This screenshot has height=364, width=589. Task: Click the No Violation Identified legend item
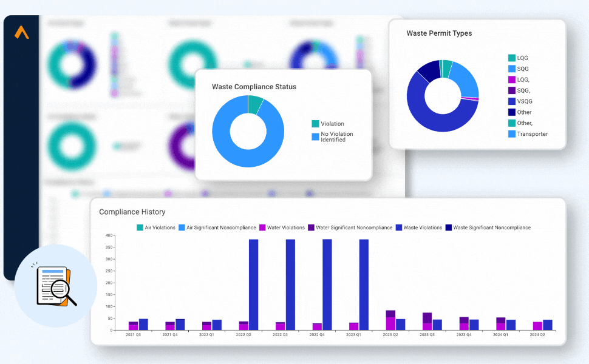[x=336, y=136]
